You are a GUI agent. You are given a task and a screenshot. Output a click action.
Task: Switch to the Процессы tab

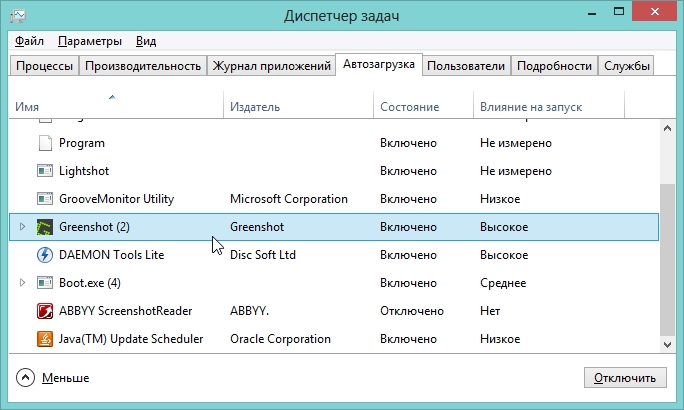point(44,66)
